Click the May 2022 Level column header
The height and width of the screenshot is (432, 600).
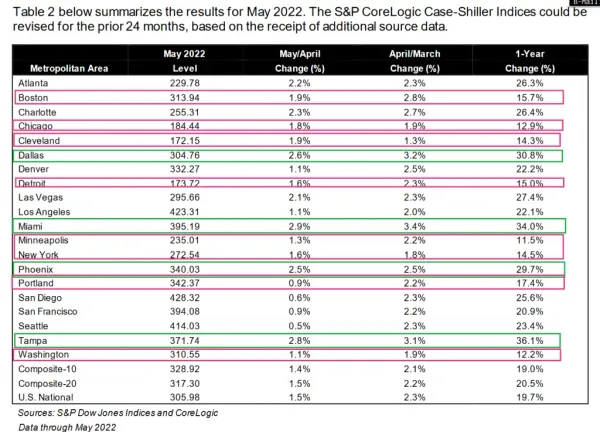pyautogui.click(x=186, y=62)
